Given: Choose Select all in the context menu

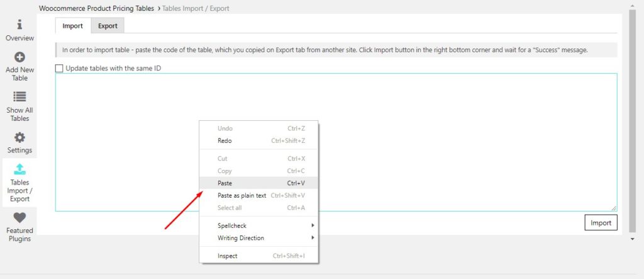Looking at the screenshot, I should (258, 208).
